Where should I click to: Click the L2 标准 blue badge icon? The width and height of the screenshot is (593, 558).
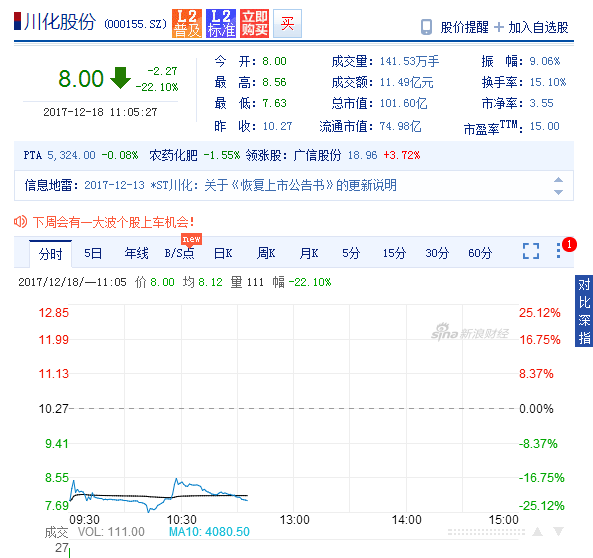[221, 23]
